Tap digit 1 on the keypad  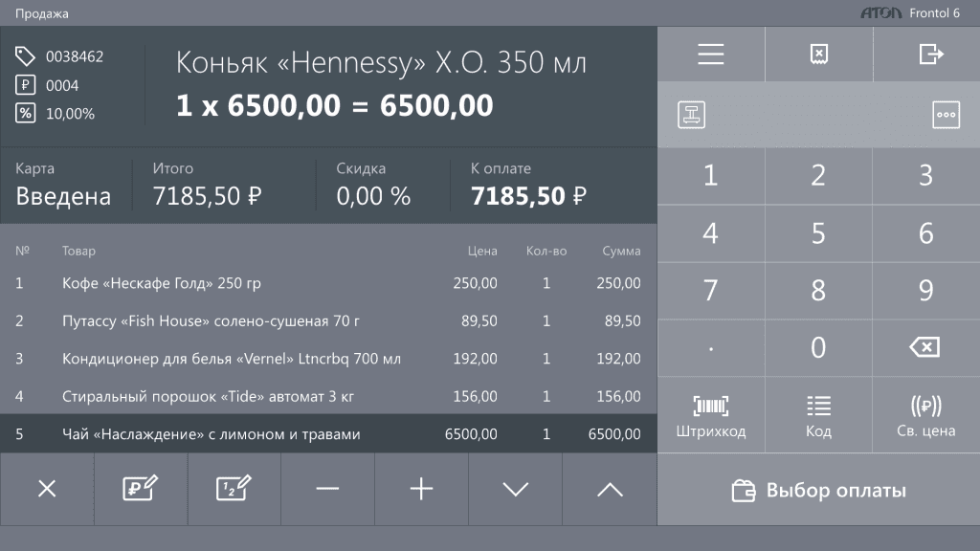(x=711, y=176)
